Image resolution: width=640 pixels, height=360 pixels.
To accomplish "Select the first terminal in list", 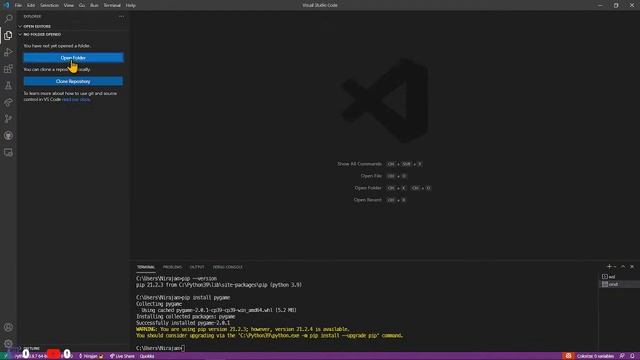I will tap(619, 277).
